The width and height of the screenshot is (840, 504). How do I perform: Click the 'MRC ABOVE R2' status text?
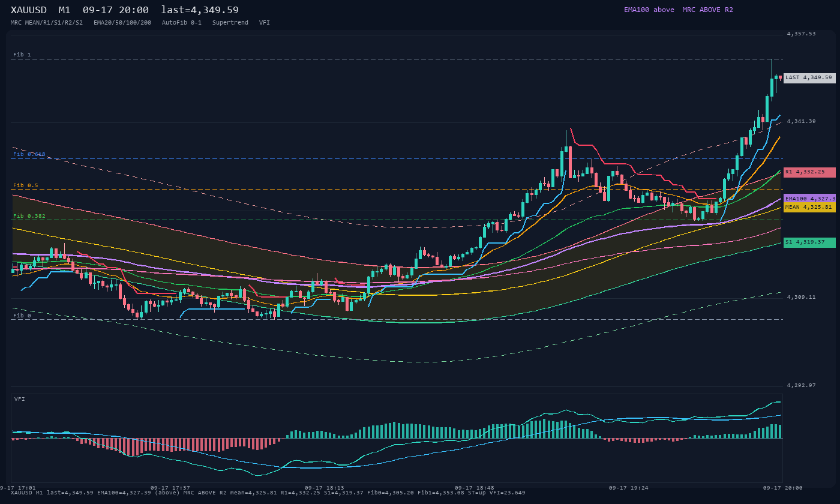pyautogui.click(x=708, y=10)
